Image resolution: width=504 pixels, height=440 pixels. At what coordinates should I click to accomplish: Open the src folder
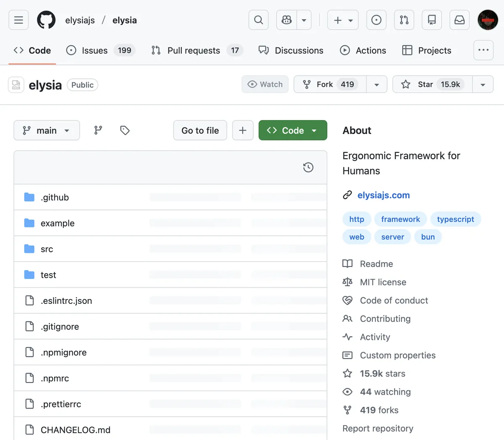click(x=47, y=249)
